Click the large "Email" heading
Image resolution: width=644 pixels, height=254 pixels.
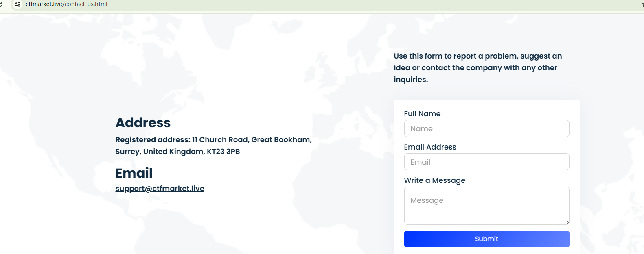(x=134, y=173)
